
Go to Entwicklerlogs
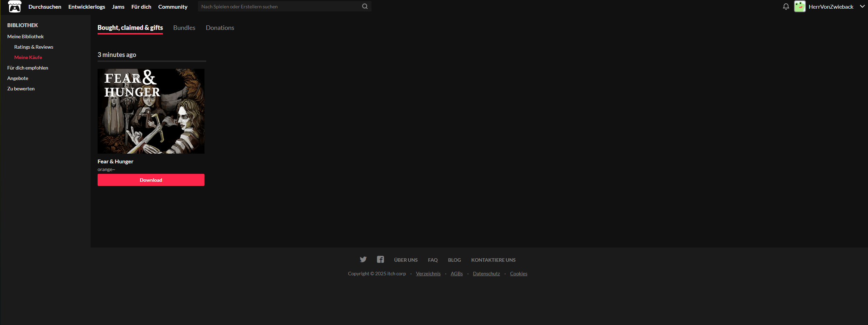(87, 7)
